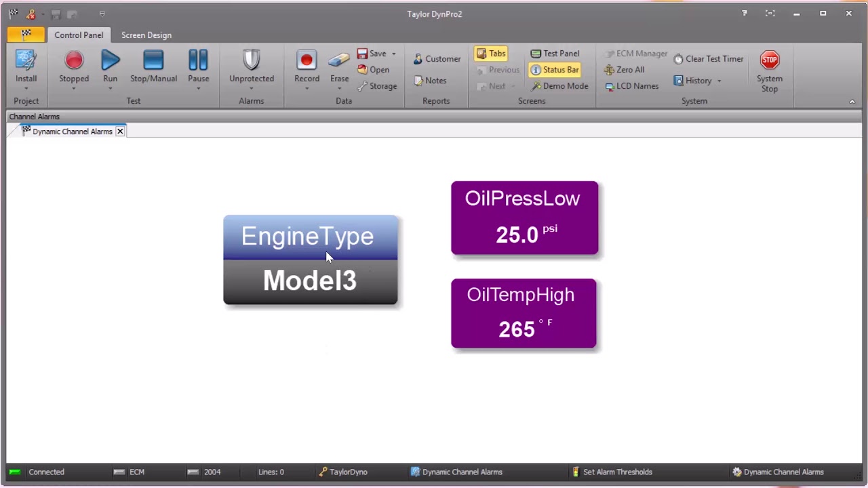Collapse the ribbon with the chevron
This screenshot has height=488, width=868.
[852, 101]
